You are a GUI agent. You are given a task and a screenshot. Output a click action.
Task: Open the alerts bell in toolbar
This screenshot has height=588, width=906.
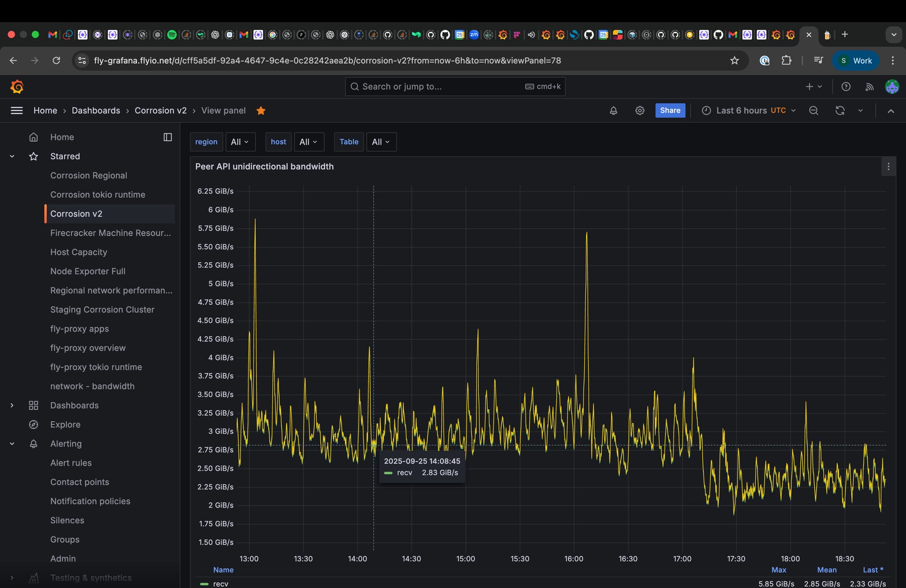coord(613,110)
